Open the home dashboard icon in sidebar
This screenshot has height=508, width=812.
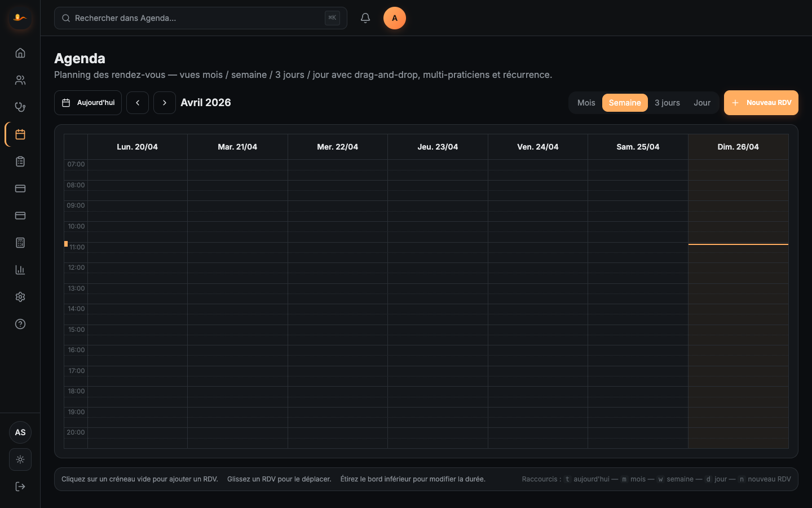click(20, 53)
